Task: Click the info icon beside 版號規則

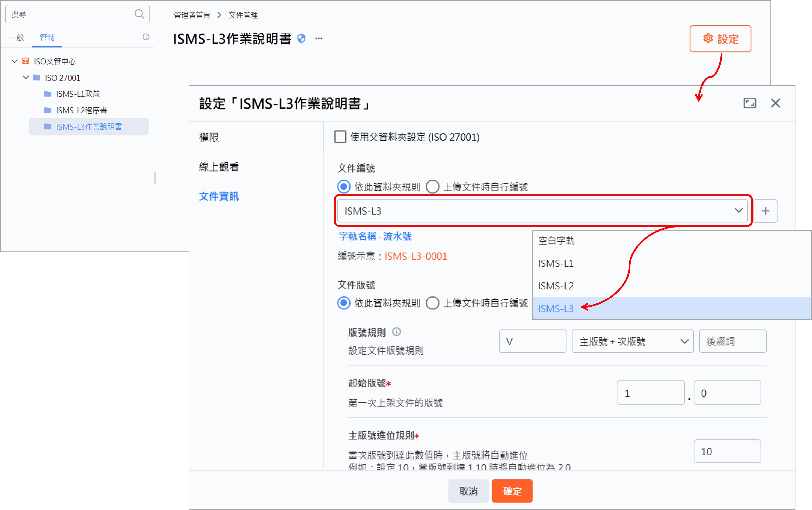Action: coord(396,332)
